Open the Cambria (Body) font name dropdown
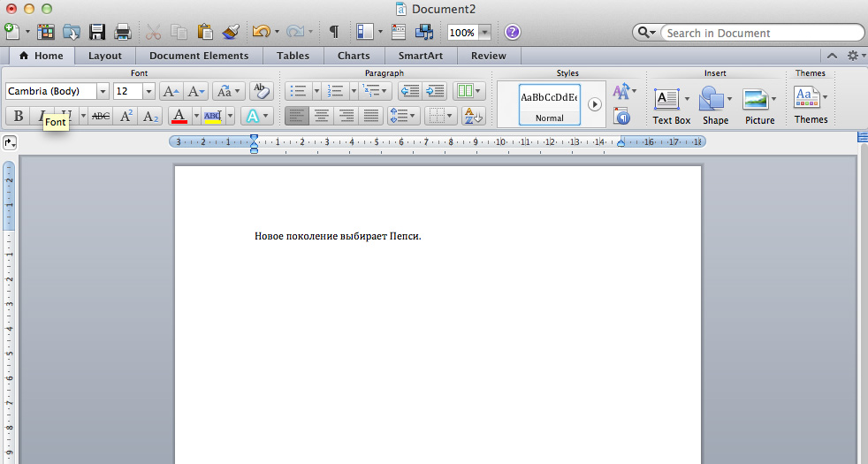This screenshot has width=868, height=464. point(103,91)
